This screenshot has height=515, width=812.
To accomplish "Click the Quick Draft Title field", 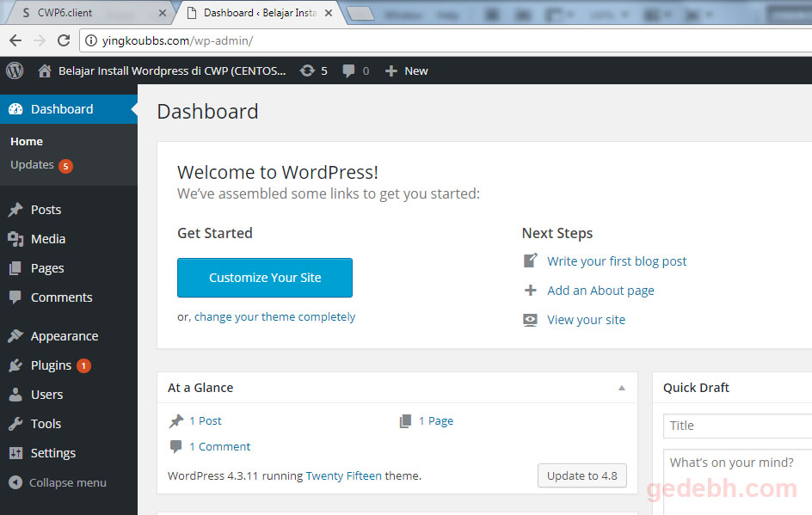I will [x=737, y=426].
